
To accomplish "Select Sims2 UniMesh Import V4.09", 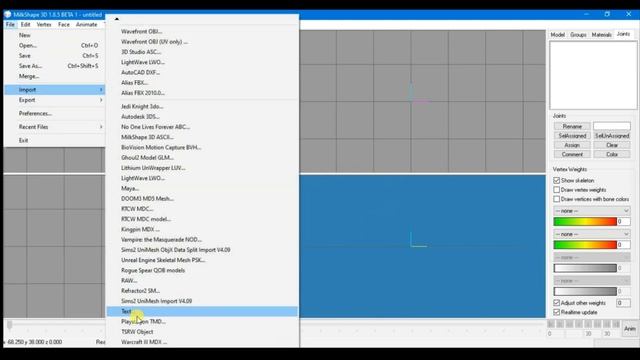I will tap(202, 301).
